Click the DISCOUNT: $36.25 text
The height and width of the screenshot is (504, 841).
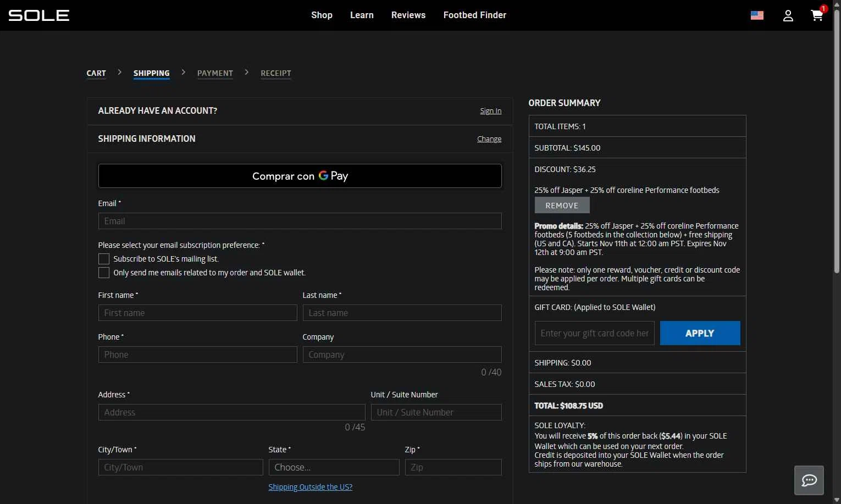(565, 169)
